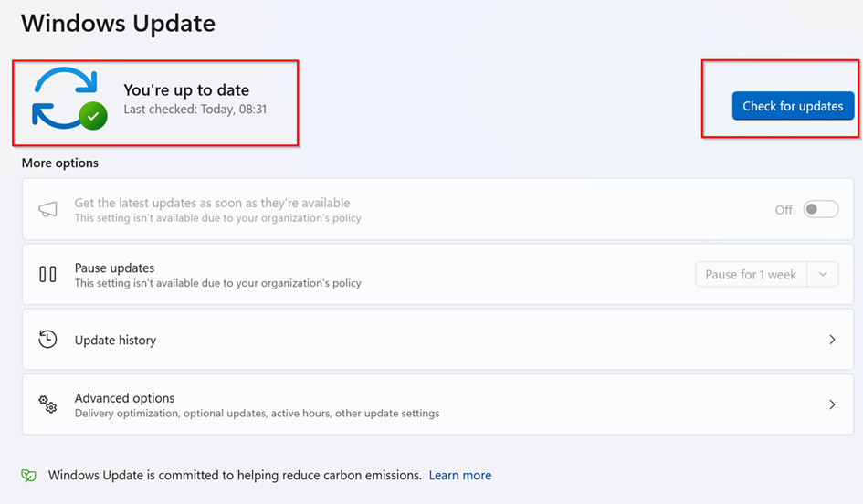Viewport: 863px width, 504px height.
Task: Click the megaphone icon for latest updates
Action: pos(47,210)
